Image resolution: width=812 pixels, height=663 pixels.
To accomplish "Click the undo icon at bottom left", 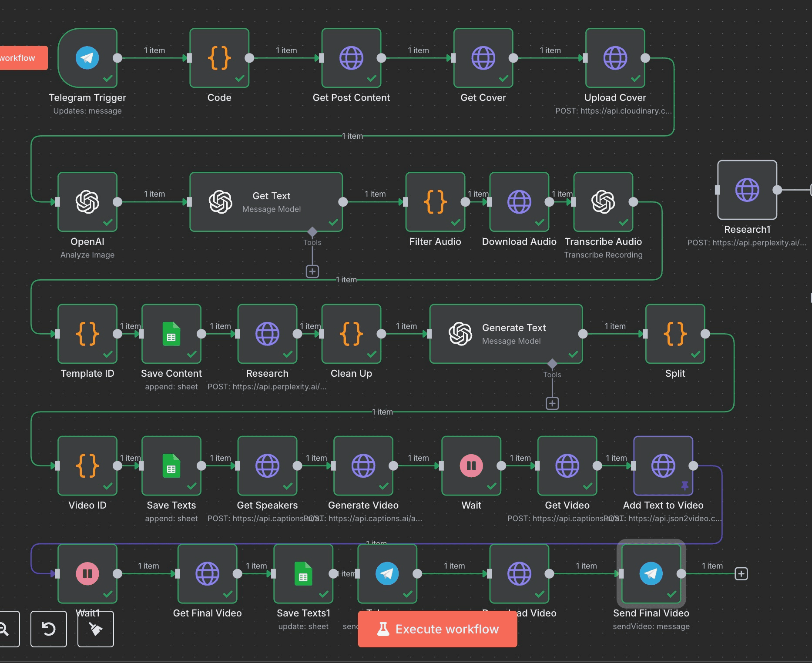I will [48, 629].
